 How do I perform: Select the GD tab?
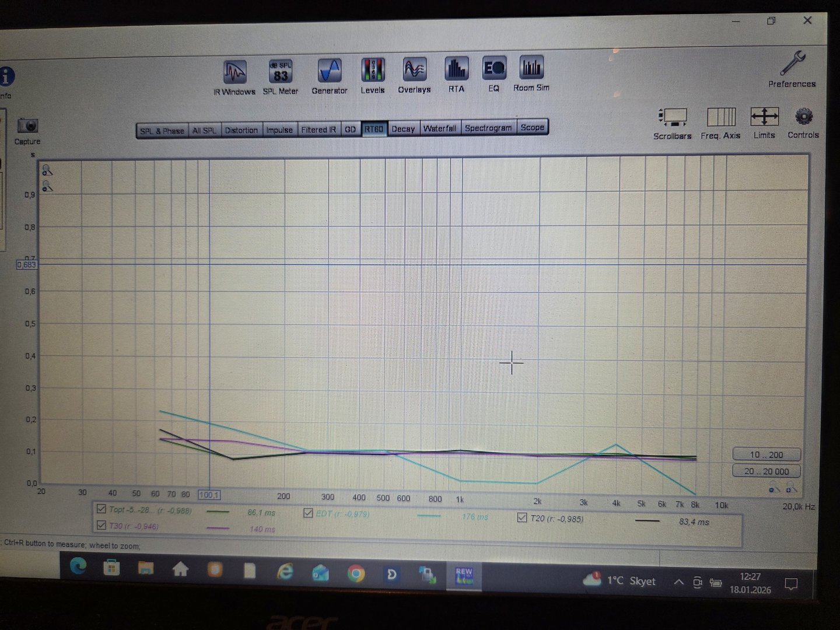point(350,129)
